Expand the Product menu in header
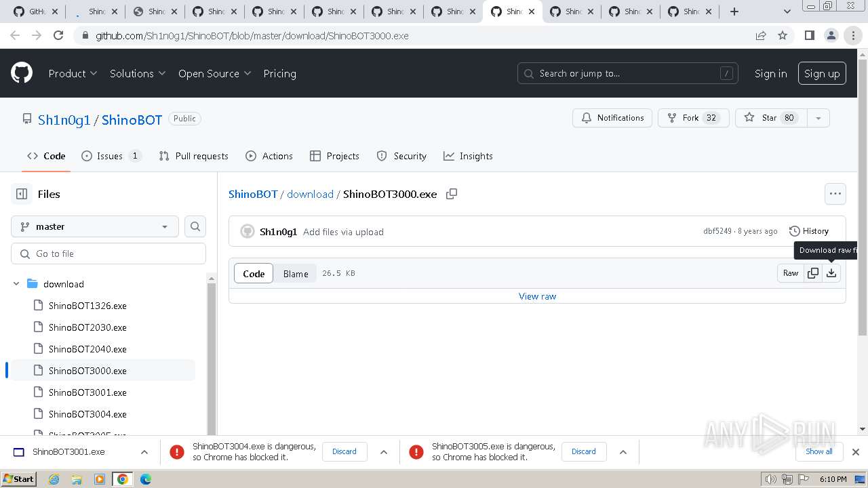868x488 pixels. pos(73,73)
